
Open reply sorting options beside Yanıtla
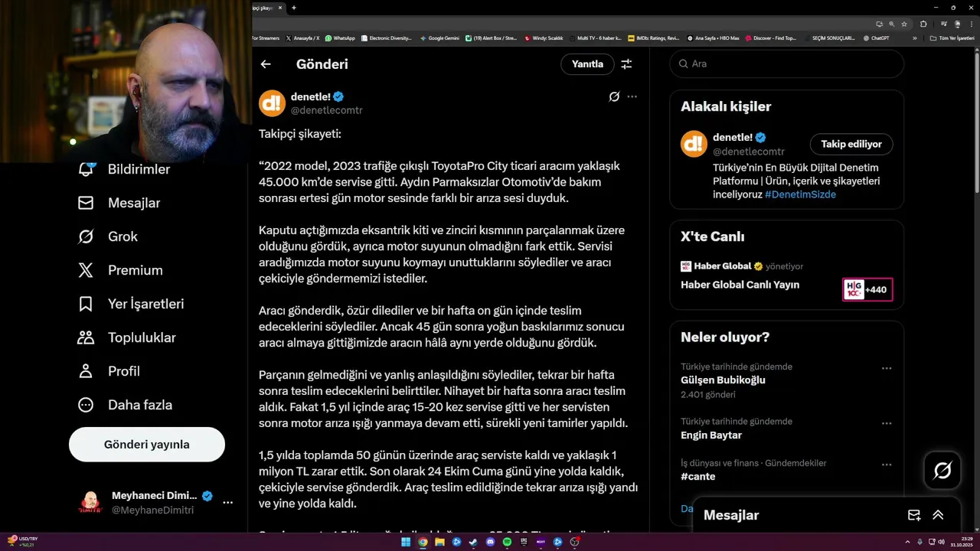click(x=626, y=64)
